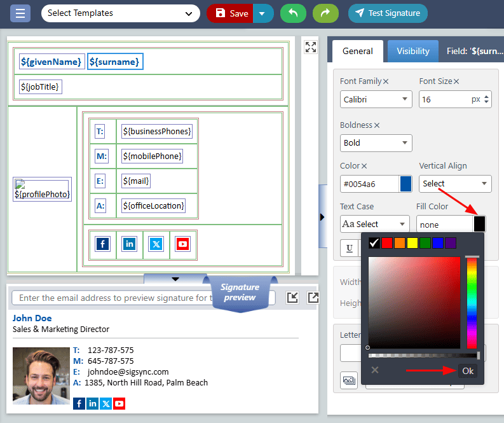This screenshot has height=423, width=504.
Task: Switch to the General tab
Action: point(357,52)
